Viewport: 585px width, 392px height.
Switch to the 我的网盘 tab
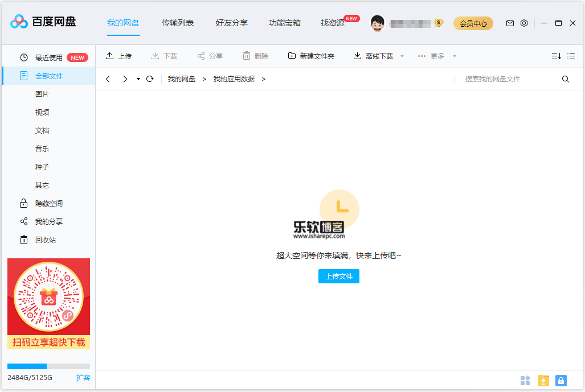point(123,23)
